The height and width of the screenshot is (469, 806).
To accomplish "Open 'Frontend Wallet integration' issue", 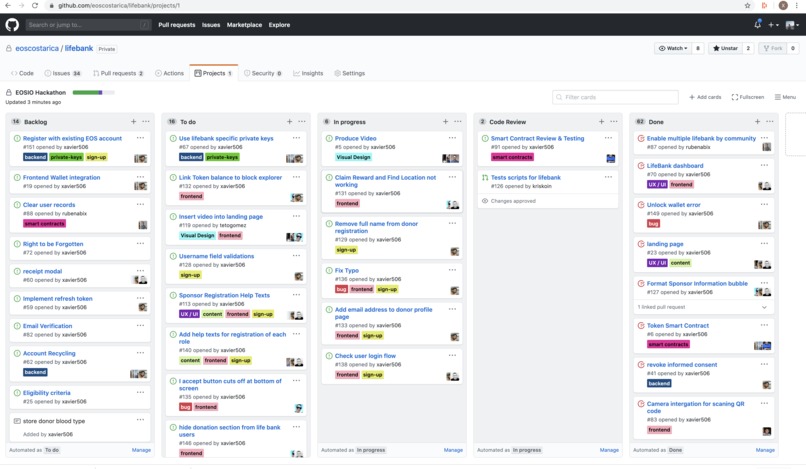I will 61,177.
